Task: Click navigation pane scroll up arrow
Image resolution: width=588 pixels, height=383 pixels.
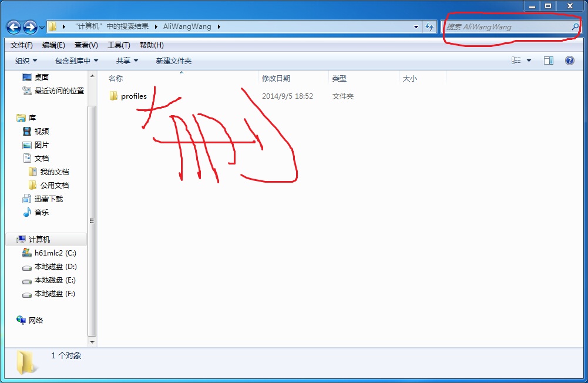Action: pyautogui.click(x=92, y=76)
